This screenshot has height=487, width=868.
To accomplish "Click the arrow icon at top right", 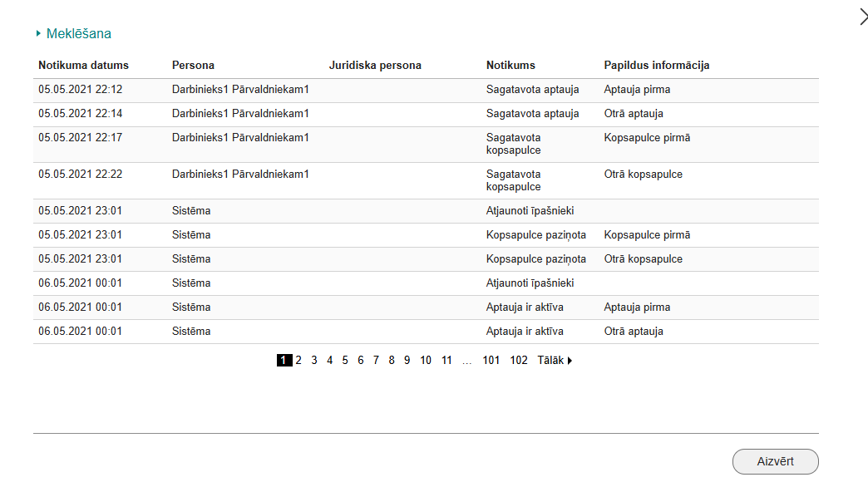I will [x=862, y=14].
